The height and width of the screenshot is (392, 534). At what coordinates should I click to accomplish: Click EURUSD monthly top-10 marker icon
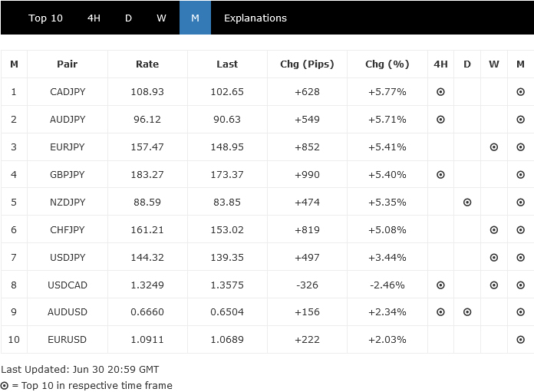pos(520,340)
